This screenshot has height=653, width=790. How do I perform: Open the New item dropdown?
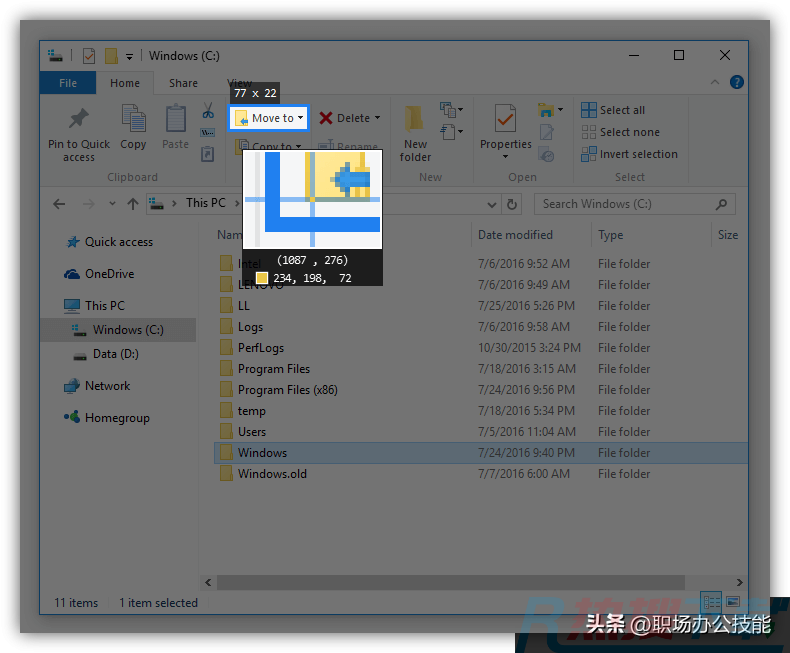pyautogui.click(x=451, y=109)
